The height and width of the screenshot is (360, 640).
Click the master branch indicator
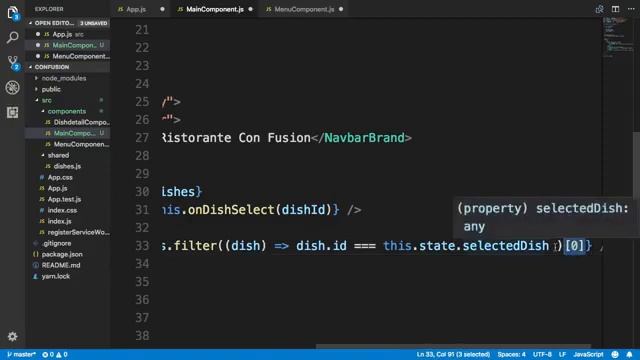(21, 354)
